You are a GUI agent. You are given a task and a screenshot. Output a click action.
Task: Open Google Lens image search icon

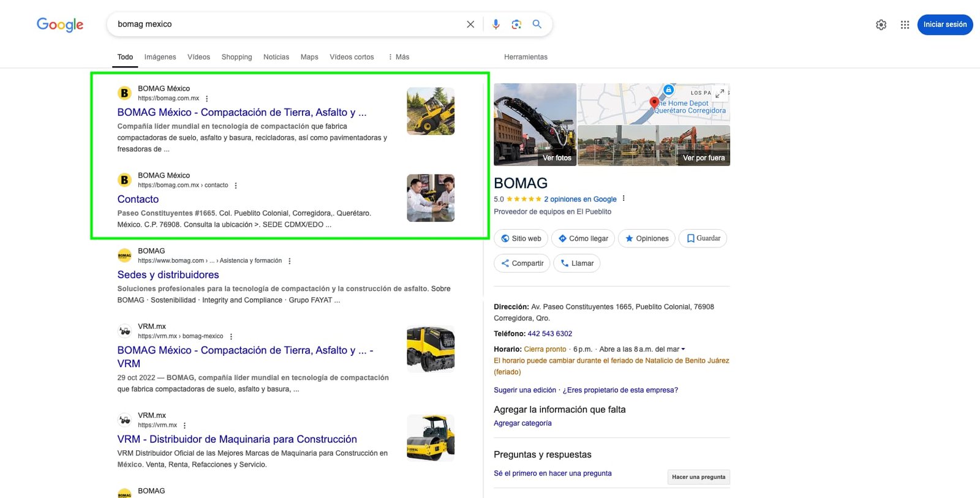[x=516, y=25]
